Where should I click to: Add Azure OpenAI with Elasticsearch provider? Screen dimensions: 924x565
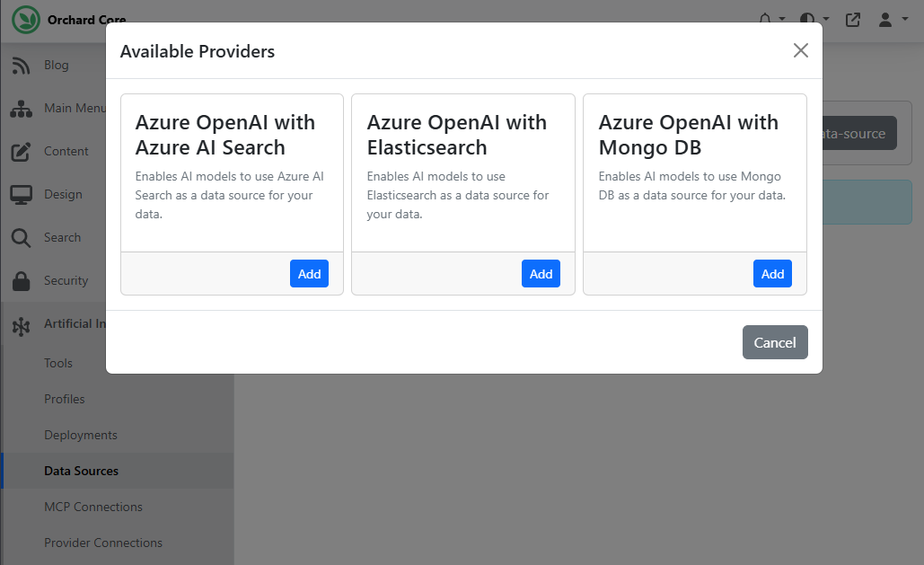click(x=541, y=274)
